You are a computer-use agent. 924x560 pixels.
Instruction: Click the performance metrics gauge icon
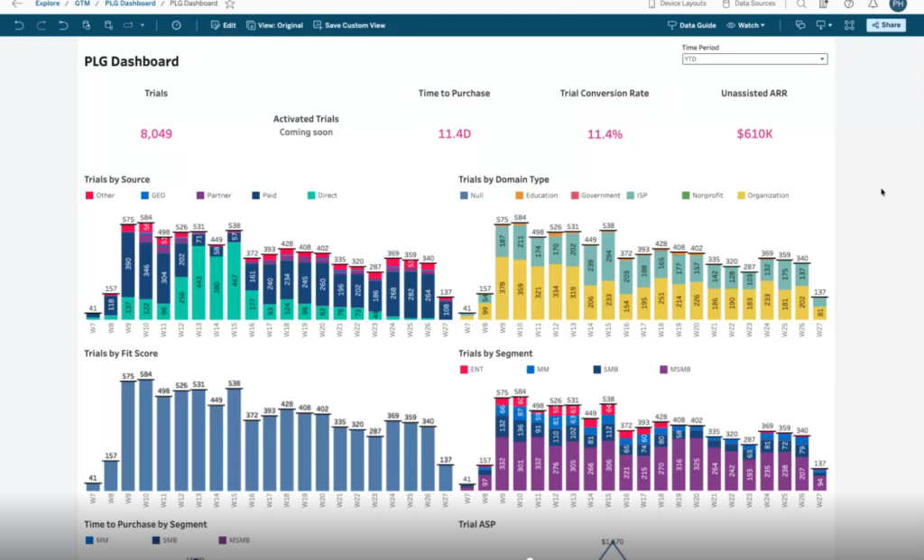coord(176,25)
